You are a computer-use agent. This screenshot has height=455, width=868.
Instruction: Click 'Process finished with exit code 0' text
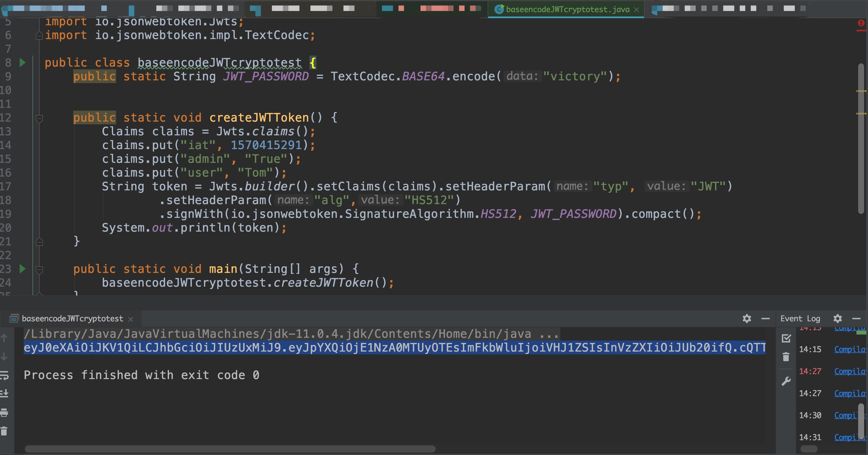pos(141,375)
